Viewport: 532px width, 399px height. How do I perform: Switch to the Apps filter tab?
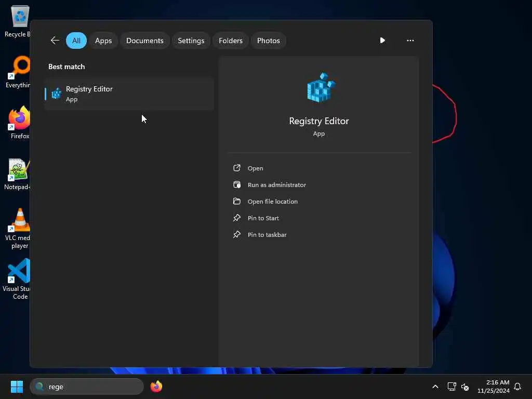[103, 41]
